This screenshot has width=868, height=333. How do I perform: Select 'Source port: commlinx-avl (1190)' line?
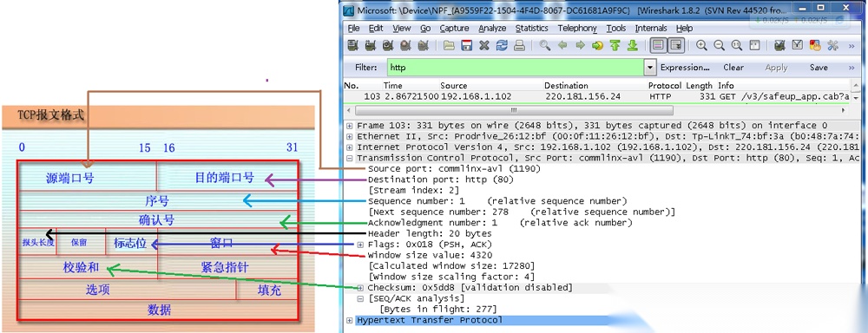(x=454, y=169)
